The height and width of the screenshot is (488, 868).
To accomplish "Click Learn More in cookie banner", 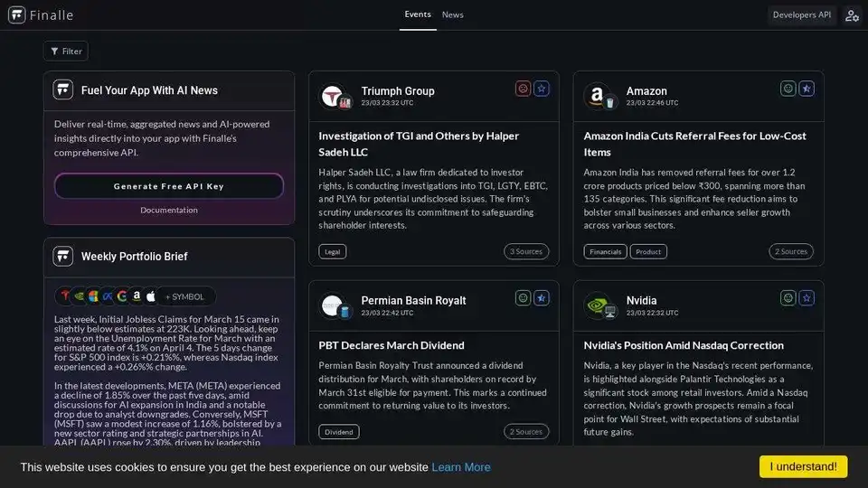I will 460,467.
